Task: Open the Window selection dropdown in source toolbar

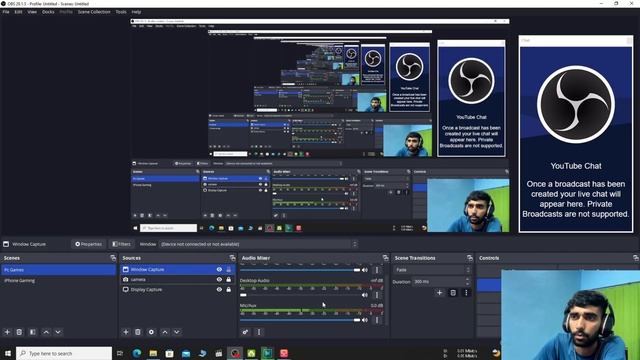Action: [258, 244]
